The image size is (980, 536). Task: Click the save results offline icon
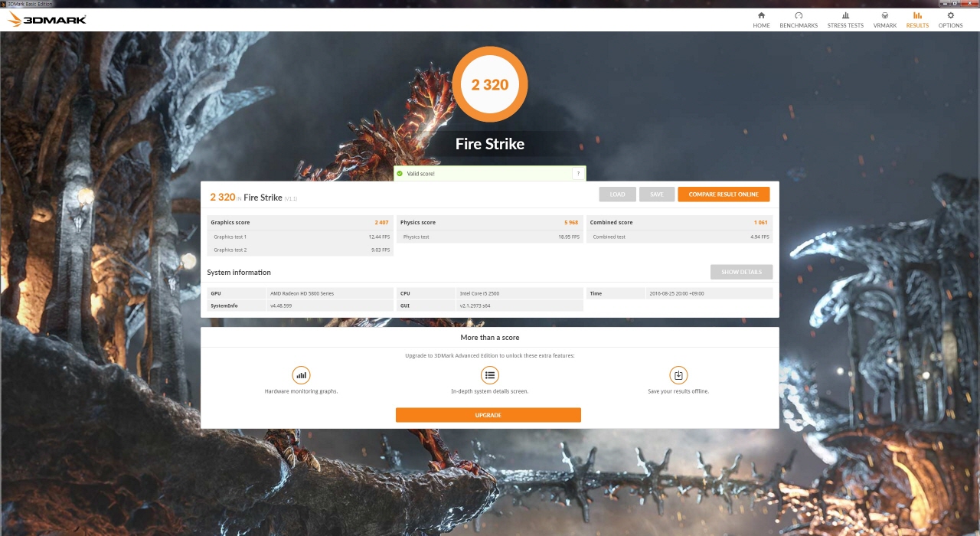click(x=678, y=374)
